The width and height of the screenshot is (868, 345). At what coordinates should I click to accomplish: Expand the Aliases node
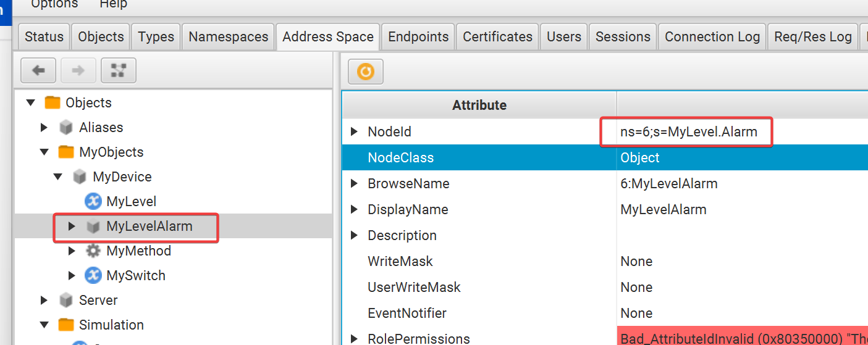click(x=44, y=128)
